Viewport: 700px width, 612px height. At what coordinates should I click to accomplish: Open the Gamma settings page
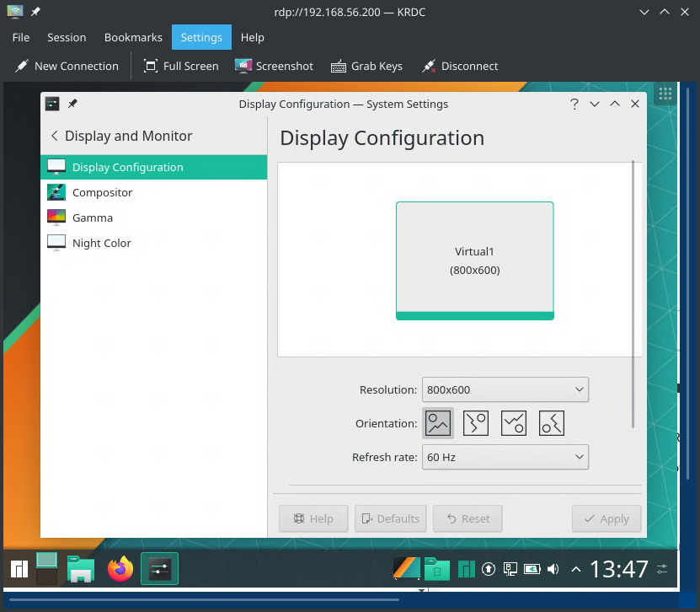[93, 217]
